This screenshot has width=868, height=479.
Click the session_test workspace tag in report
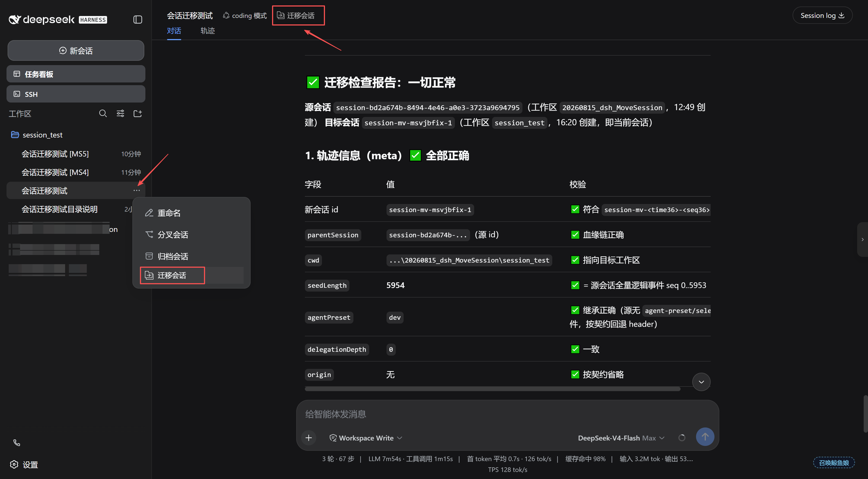click(x=519, y=123)
